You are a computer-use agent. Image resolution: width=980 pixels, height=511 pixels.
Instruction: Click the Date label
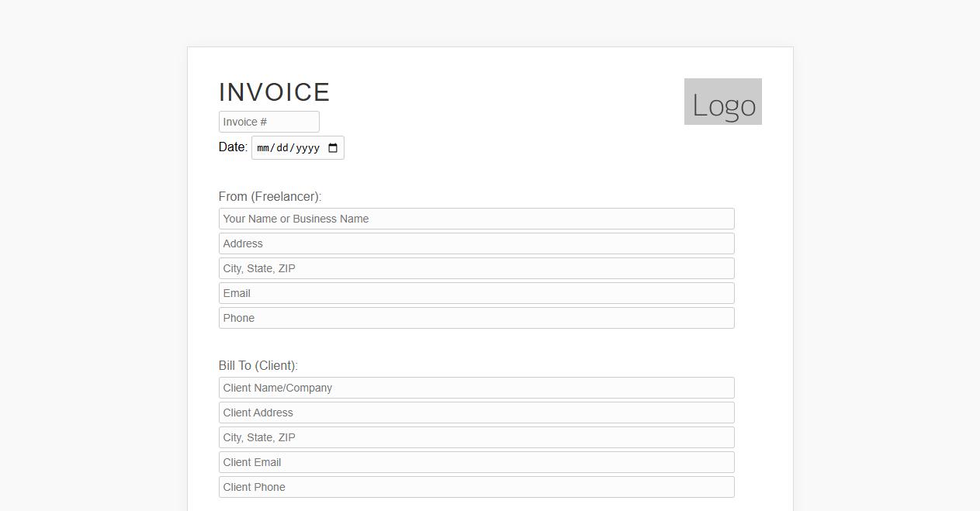tap(232, 147)
